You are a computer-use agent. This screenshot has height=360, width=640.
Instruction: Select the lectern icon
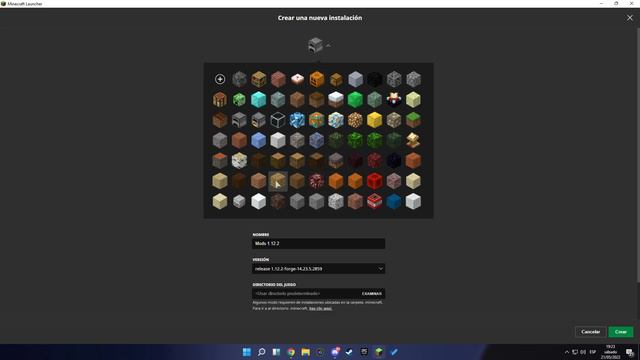pyautogui.click(x=413, y=140)
